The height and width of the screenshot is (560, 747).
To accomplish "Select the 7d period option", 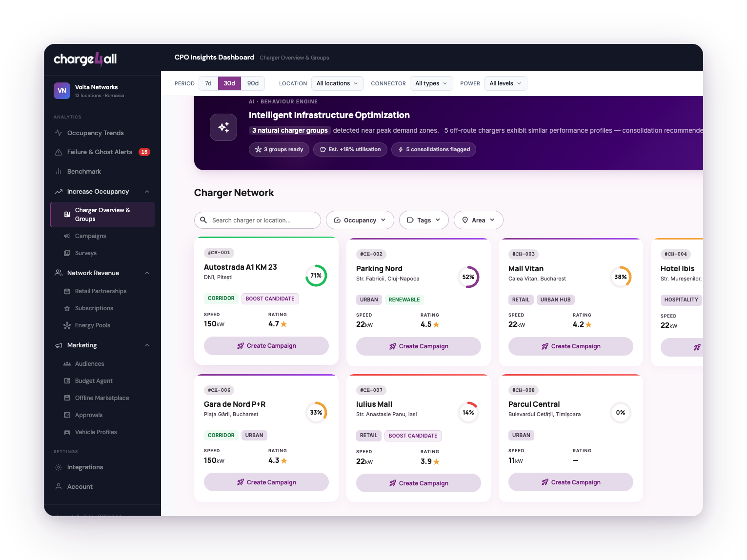I will coord(208,83).
